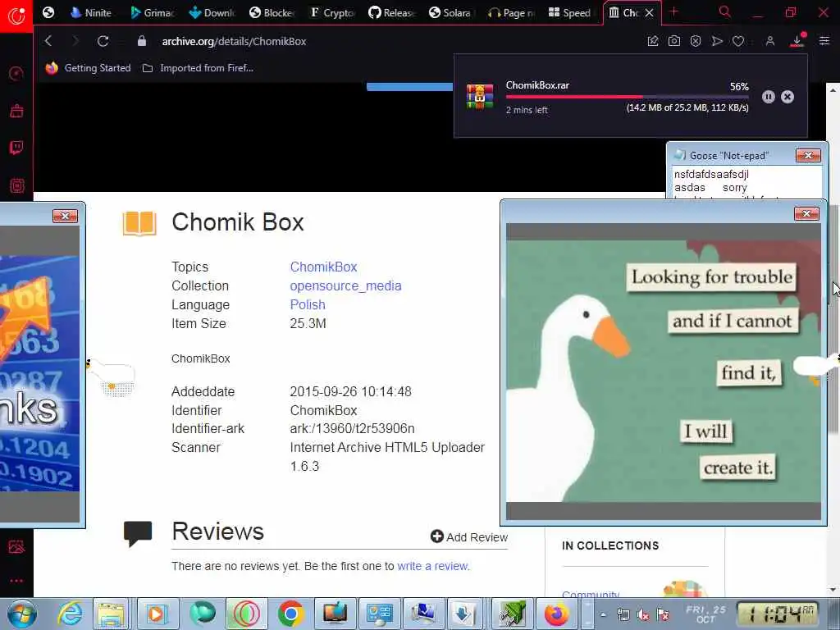Follow the 'write a review' link
This screenshot has height=630, width=840.
[433, 566]
